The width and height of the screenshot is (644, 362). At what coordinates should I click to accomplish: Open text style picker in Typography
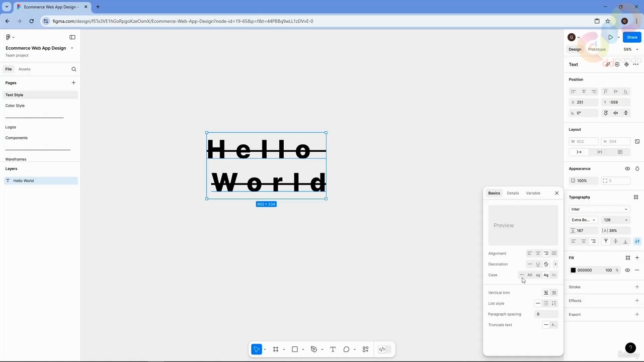pos(636,197)
